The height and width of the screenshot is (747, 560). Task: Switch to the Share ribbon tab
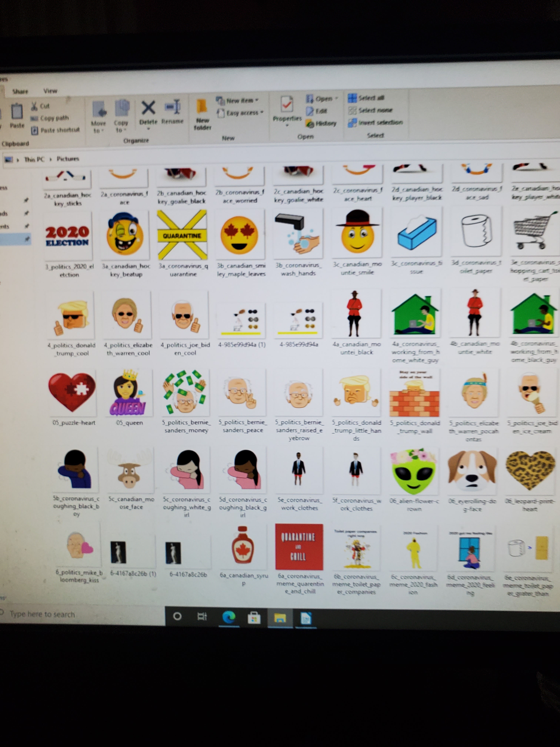(x=20, y=91)
